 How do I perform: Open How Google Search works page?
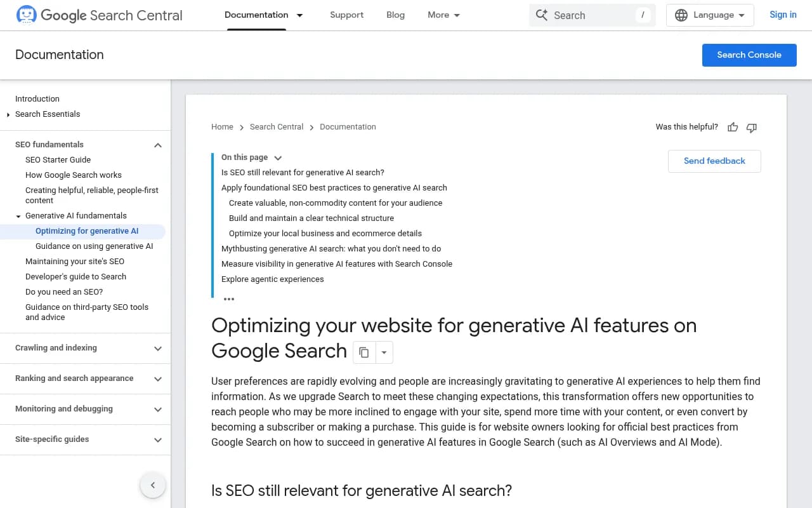point(74,175)
